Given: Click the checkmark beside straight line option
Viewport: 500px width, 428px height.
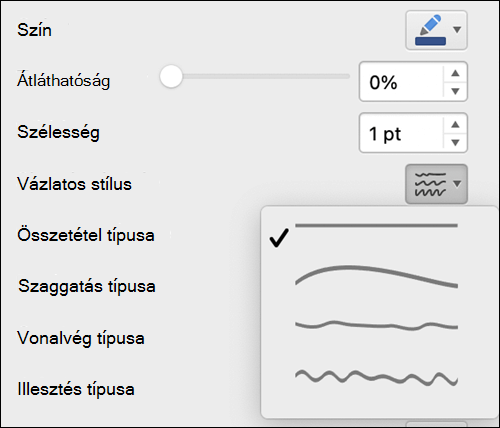Looking at the screenshot, I should click(x=279, y=238).
